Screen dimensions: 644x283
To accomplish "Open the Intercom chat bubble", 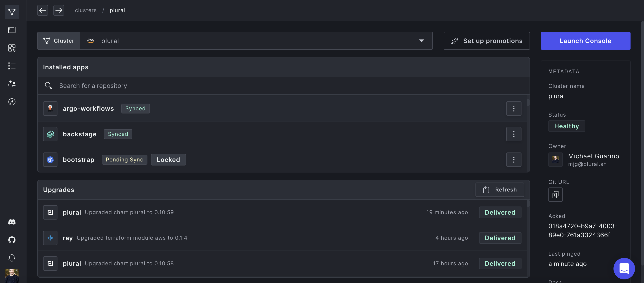I will pyautogui.click(x=624, y=268).
